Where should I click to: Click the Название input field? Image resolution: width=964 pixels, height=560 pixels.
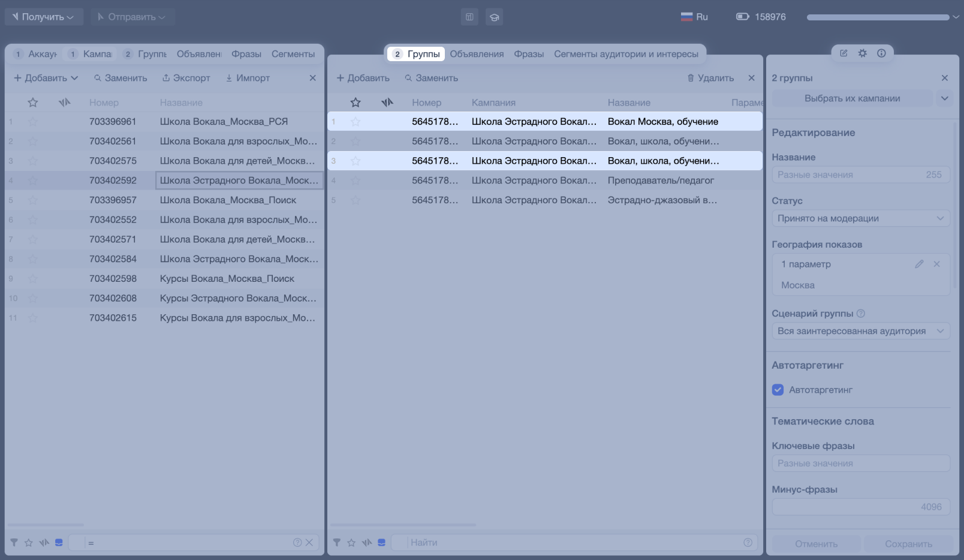tap(861, 174)
